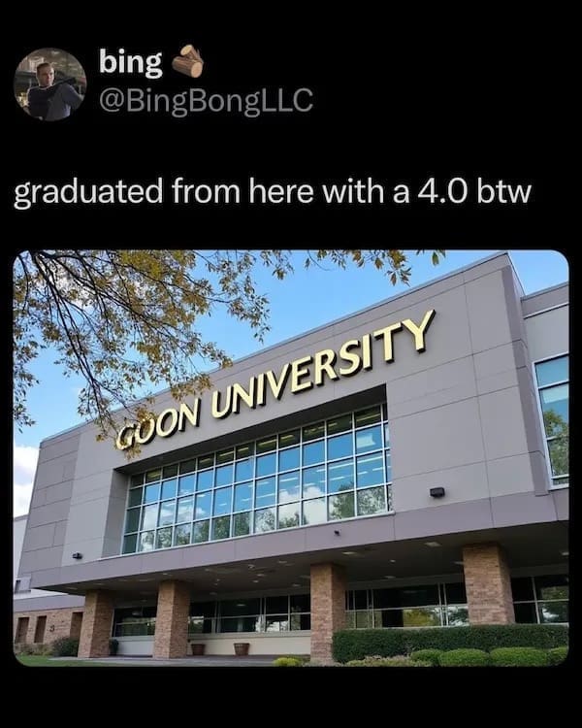Click a flower pot near the entrance

pos(242,648)
